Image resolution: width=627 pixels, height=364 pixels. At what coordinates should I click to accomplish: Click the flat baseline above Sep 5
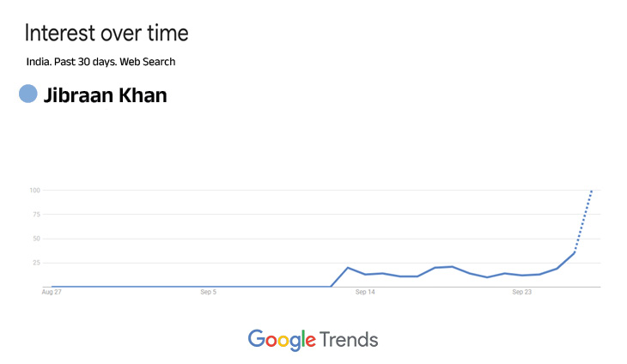click(208, 286)
